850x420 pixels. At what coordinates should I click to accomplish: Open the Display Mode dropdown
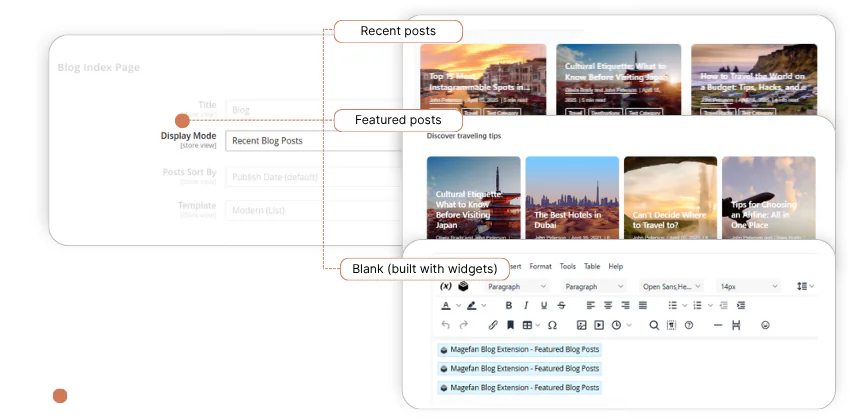(310, 141)
